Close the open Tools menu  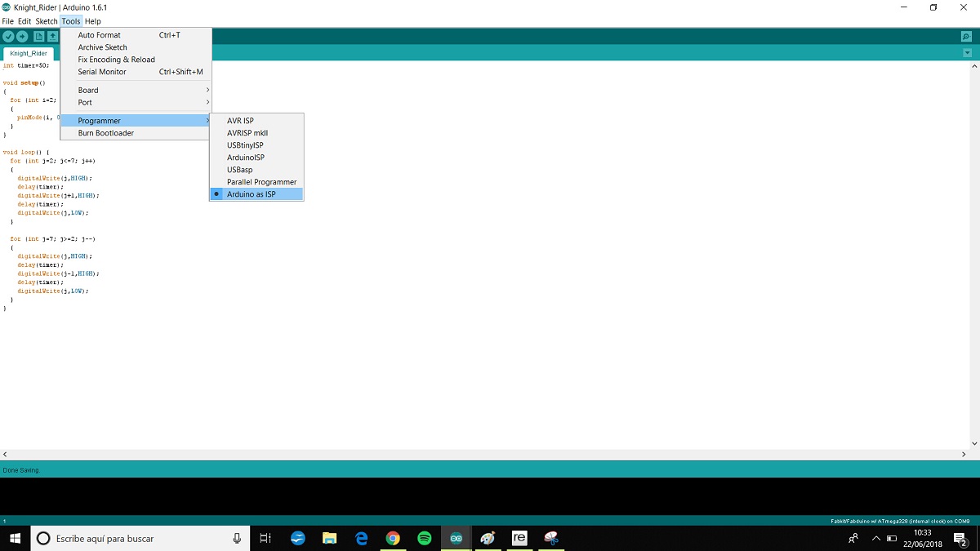pos(71,21)
